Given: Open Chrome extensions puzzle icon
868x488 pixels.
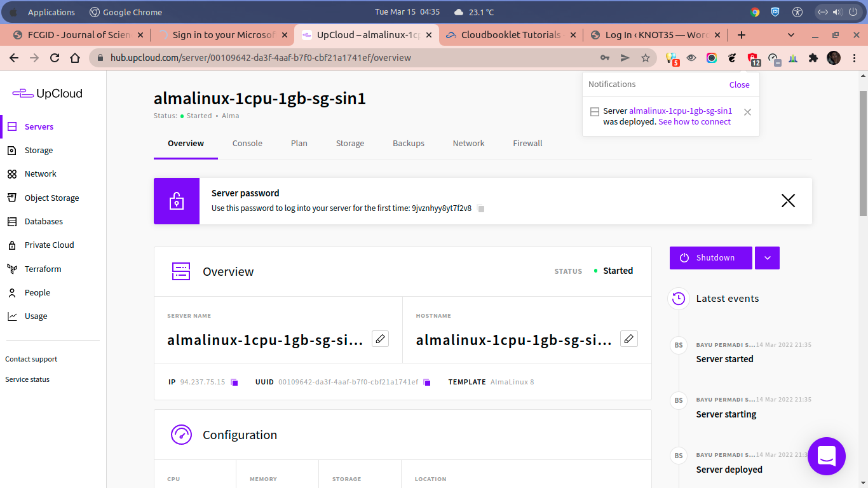Looking at the screenshot, I should point(813,58).
